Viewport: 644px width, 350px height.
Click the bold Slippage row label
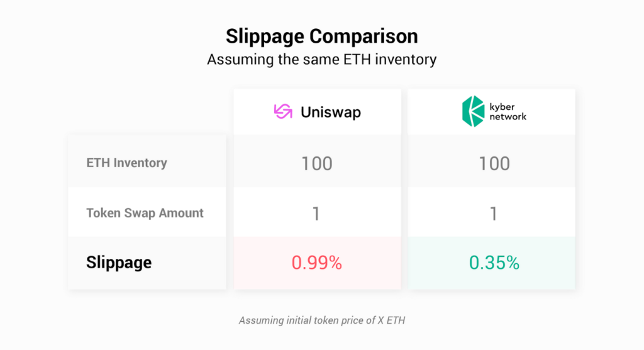(x=119, y=262)
